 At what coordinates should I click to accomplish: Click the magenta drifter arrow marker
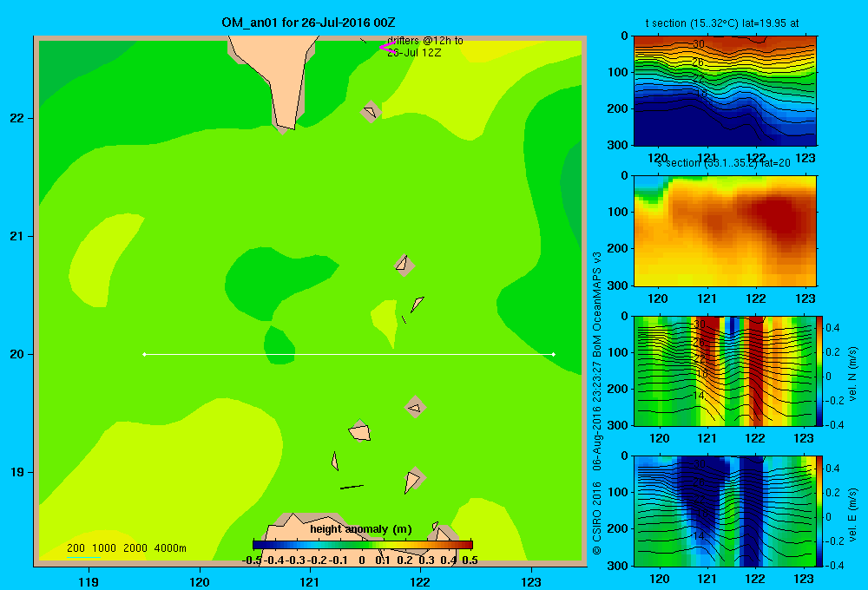pyautogui.click(x=386, y=48)
